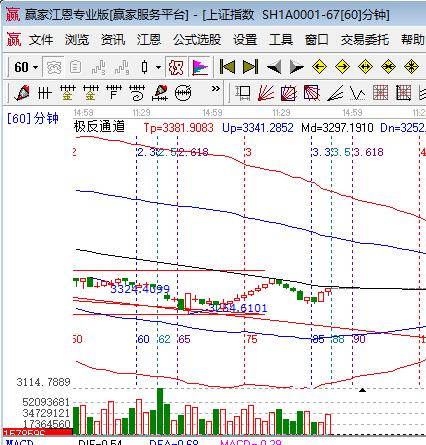Click yellow diamond left-arrow icon
Image resolution: width=426 pixels, height=445 pixels.
(319, 67)
